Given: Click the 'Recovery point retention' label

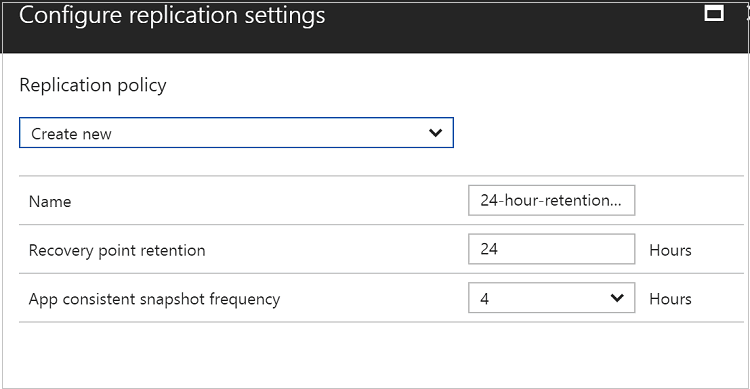Looking at the screenshot, I should (x=117, y=251).
